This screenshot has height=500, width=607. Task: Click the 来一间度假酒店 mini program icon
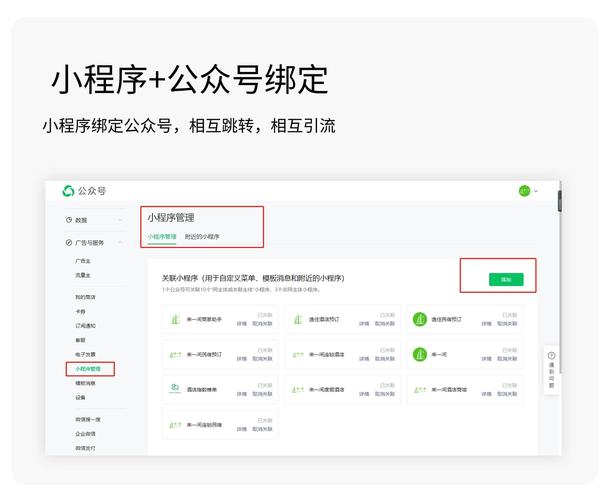pyautogui.click(x=298, y=390)
